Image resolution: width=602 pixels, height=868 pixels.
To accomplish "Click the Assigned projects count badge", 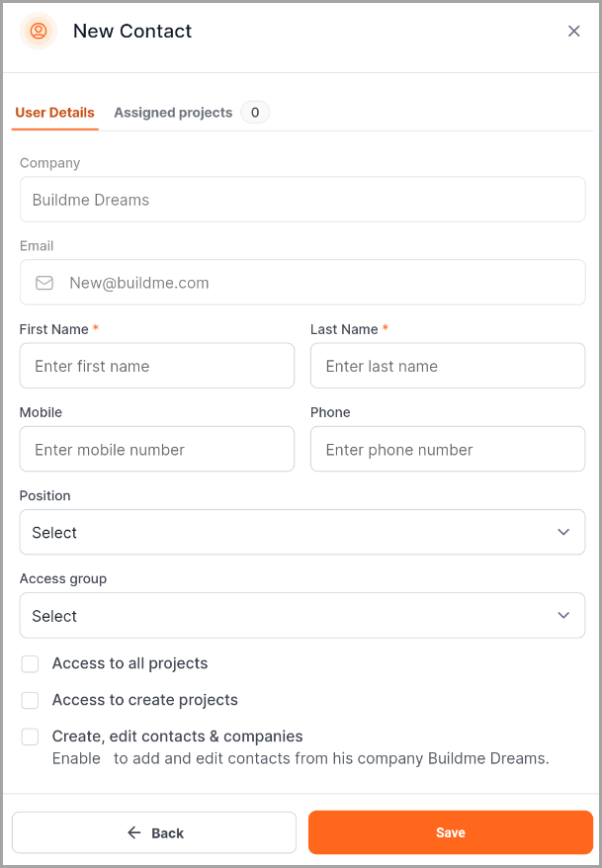I will tap(255, 113).
